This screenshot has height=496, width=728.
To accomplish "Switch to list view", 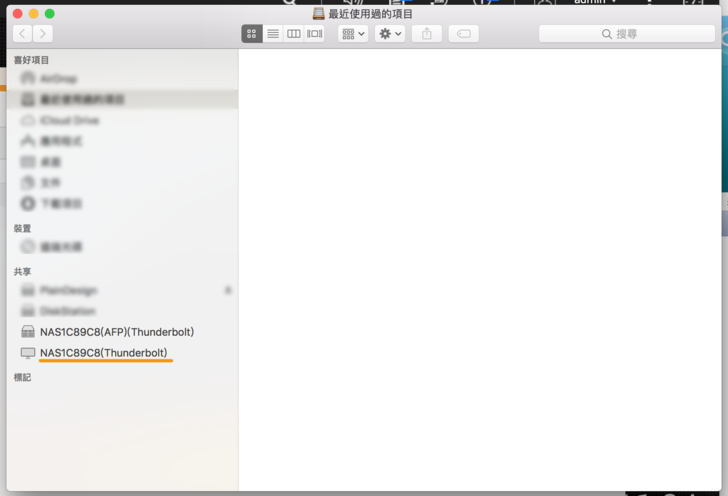I will (x=273, y=33).
